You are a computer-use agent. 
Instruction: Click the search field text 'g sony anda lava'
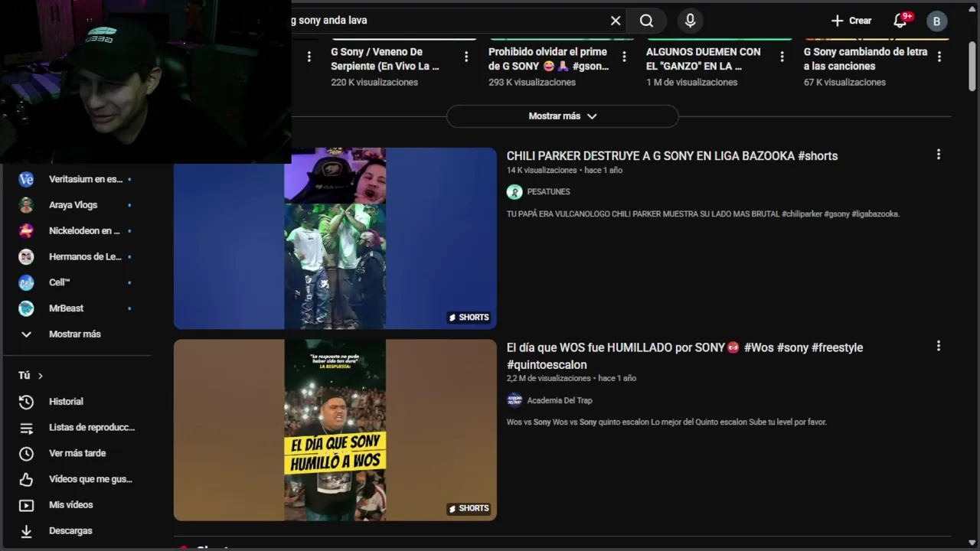coord(328,21)
